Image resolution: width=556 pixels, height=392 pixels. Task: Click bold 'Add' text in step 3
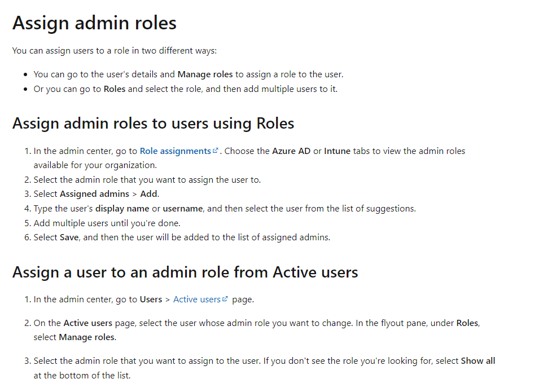149,194
